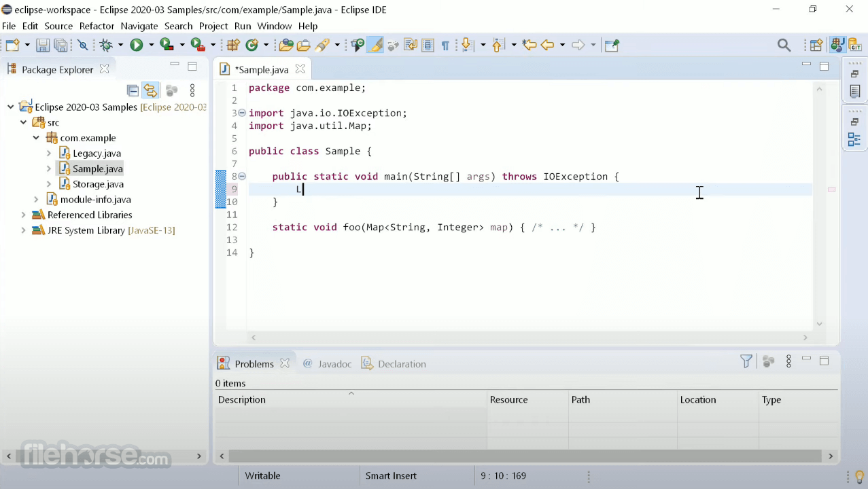Toggle Pin Editor

(x=612, y=46)
